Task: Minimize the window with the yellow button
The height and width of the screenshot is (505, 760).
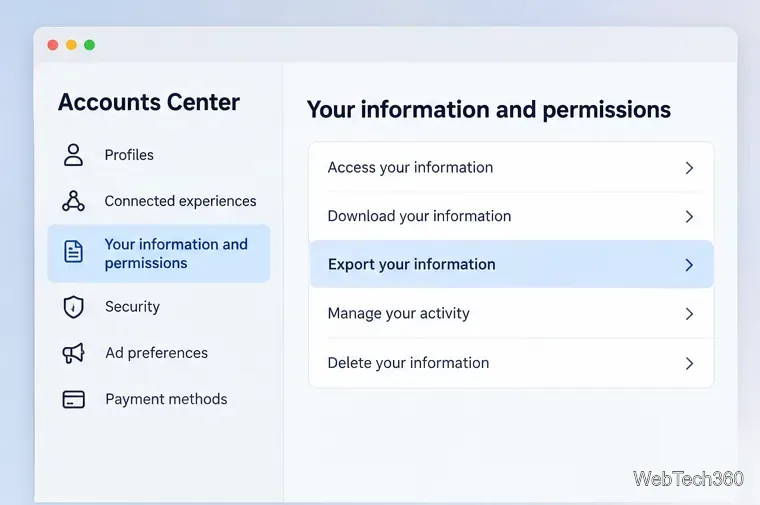Action: pos(71,45)
